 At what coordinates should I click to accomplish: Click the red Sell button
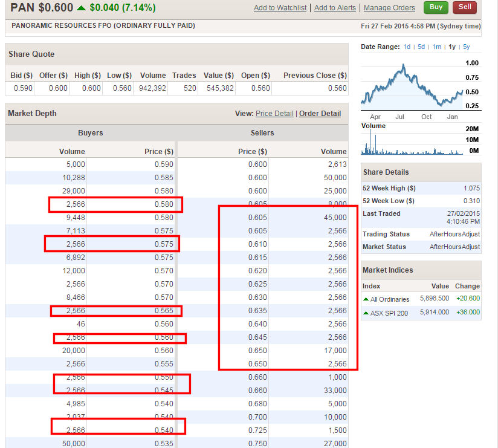[465, 7]
